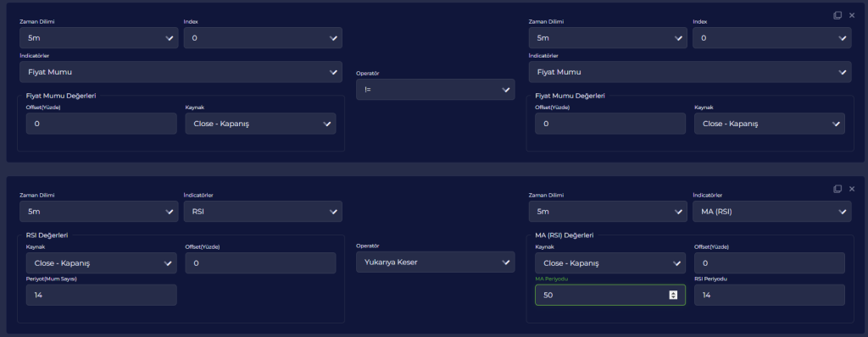Duplicate the RSI condition card
Screen dimensions: 868x337
837,190
